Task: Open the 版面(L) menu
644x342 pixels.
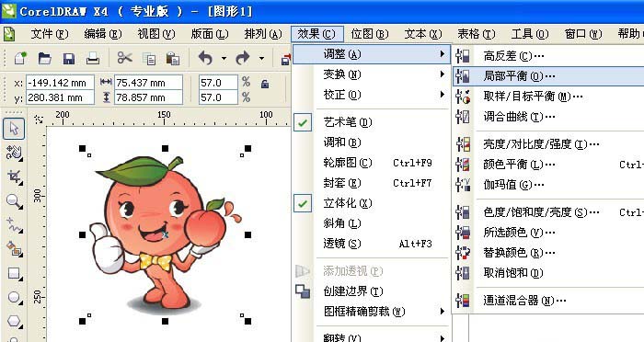Action: [210, 34]
